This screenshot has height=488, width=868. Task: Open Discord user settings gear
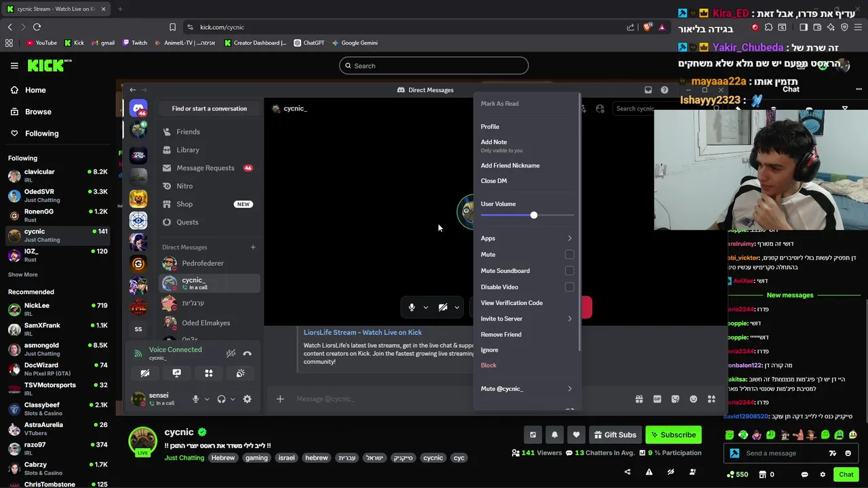pos(247,399)
